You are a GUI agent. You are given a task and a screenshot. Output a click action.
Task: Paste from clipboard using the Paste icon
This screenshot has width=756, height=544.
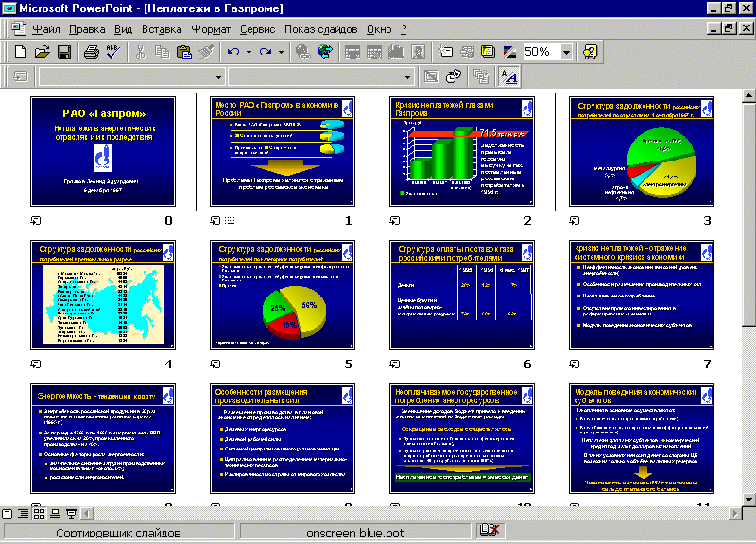tap(184, 52)
